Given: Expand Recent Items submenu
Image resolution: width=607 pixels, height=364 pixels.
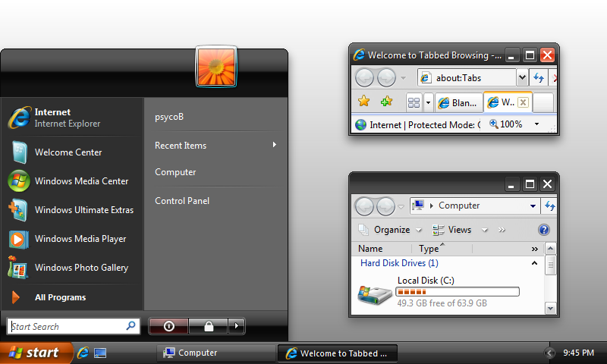Looking at the screenshot, I should click(x=215, y=146).
